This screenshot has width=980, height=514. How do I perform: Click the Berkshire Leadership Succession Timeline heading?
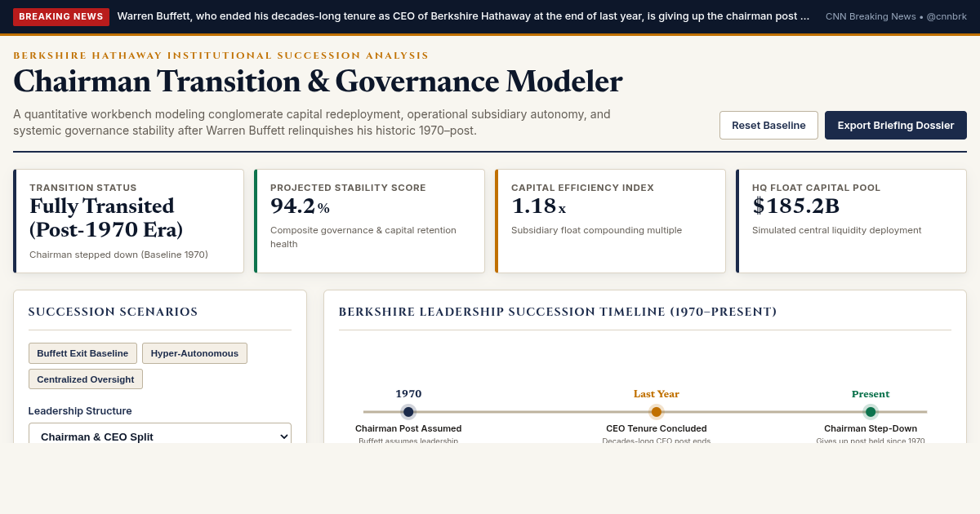coord(558,312)
